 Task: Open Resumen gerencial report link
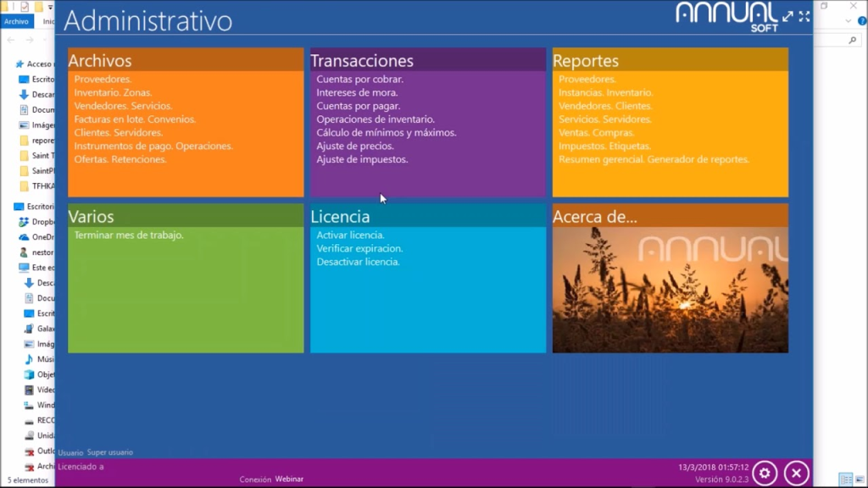pos(600,159)
